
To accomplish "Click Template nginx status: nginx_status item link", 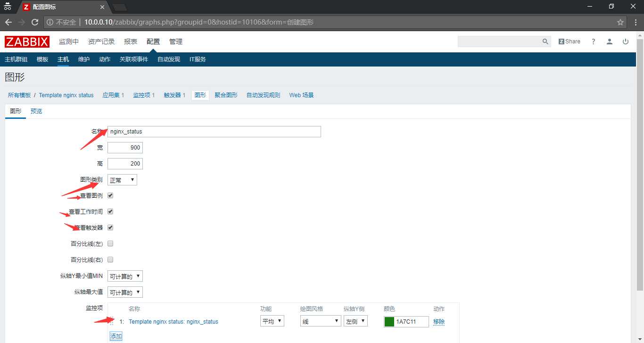I will 173,322.
